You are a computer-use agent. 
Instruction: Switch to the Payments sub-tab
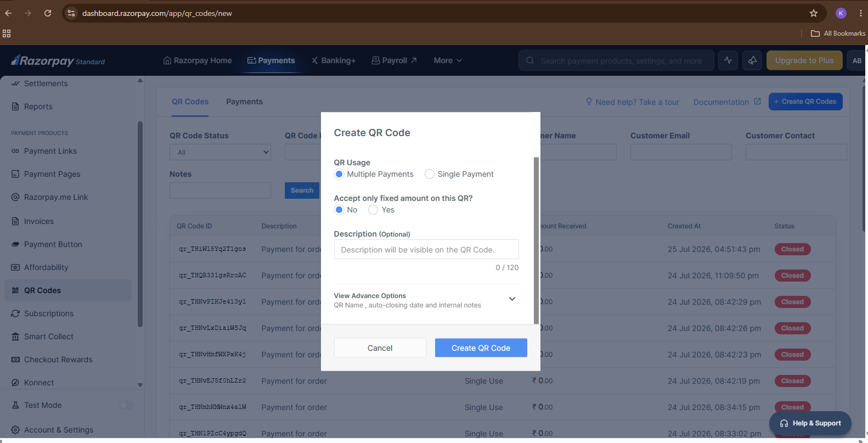click(x=244, y=102)
